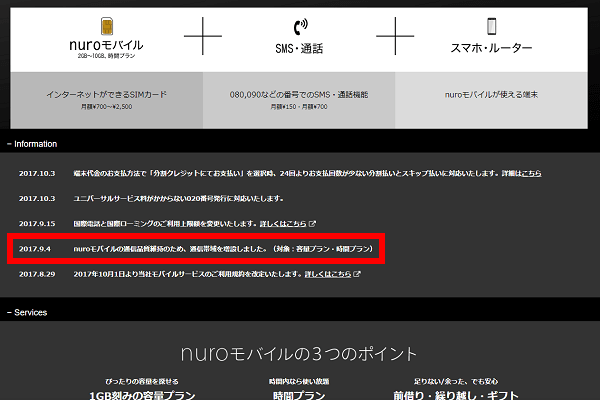The width and height of the screenshot is (600, 400).
Task: Open the nuroモバイルが使える端末 panel
Action: (491, 100)
